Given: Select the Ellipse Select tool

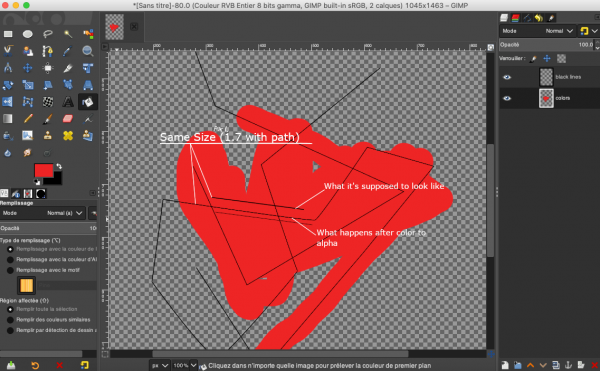Looking at the screenshot, I should pos(28,34).
